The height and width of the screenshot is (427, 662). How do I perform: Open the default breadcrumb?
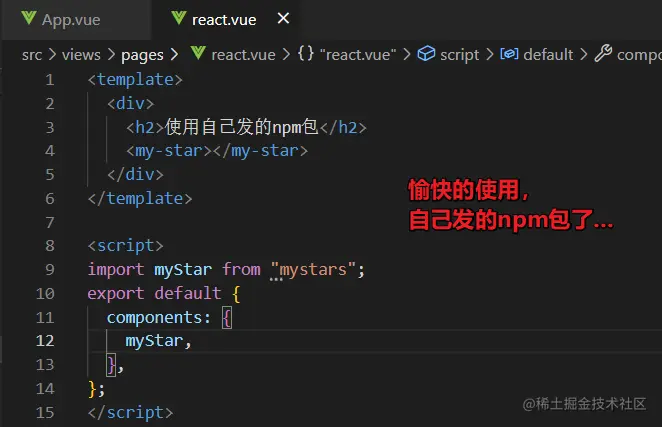point(548,55)
